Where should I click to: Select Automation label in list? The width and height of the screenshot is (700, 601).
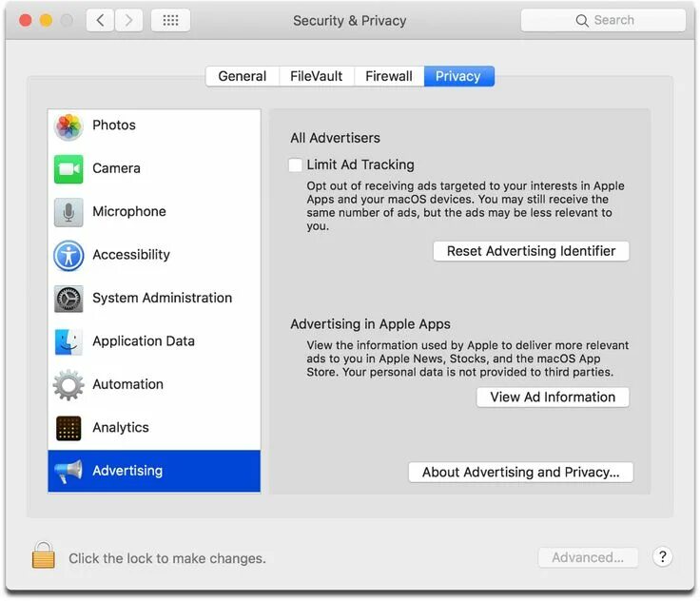click(127, 384)
